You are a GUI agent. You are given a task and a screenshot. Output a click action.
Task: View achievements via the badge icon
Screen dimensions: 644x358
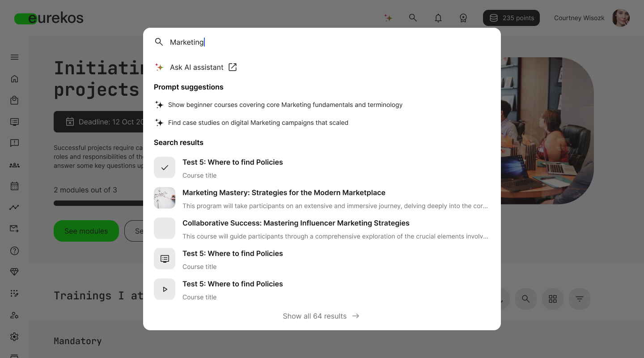[x=463, y=18]
